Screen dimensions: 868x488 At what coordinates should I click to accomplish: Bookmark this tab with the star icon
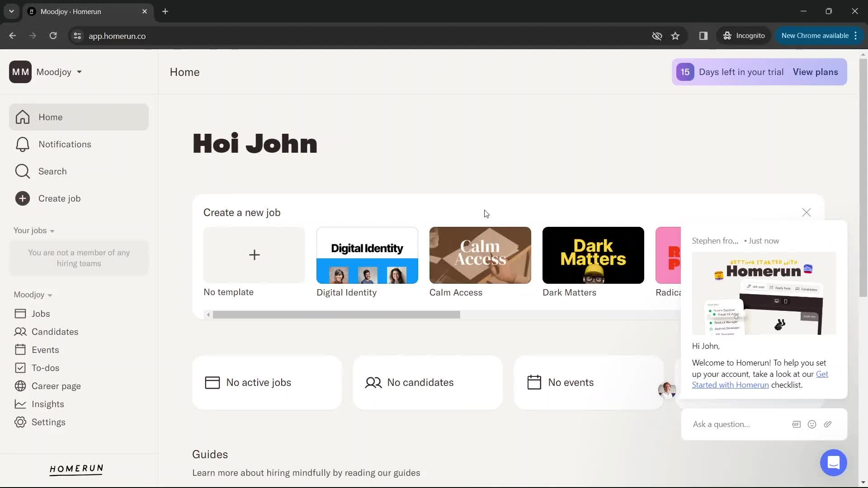[x=675, y=36]
